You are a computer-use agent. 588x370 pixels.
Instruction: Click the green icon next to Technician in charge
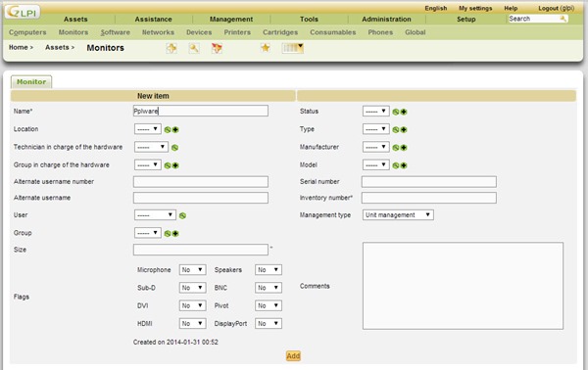174,148
